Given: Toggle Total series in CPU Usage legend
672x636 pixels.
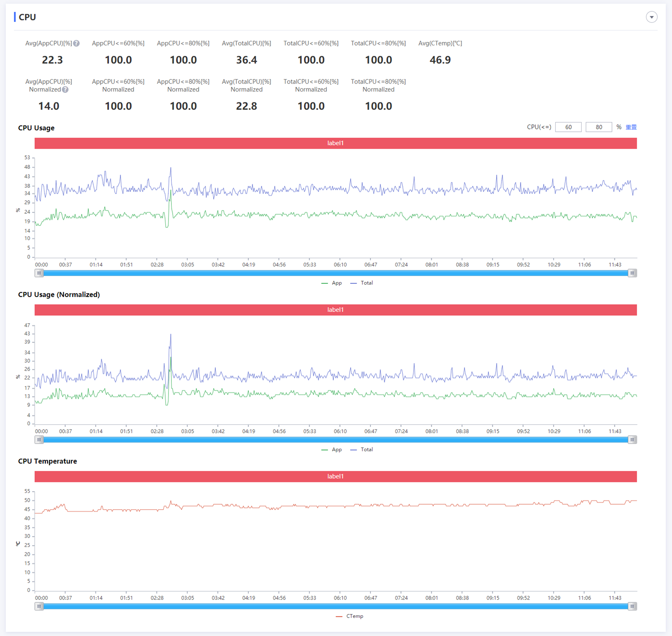Looking at the screenshot, I should pyautogui.click(x=362, y=283).
